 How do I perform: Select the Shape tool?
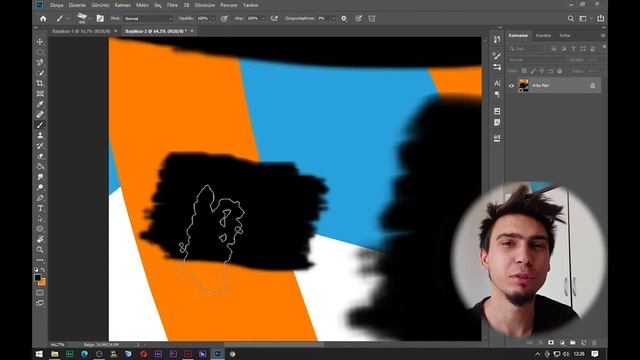[x=40, y=229]
